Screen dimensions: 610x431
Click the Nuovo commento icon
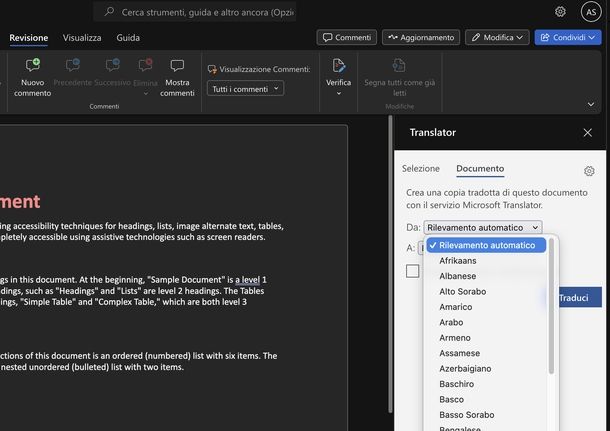[33, 65]
